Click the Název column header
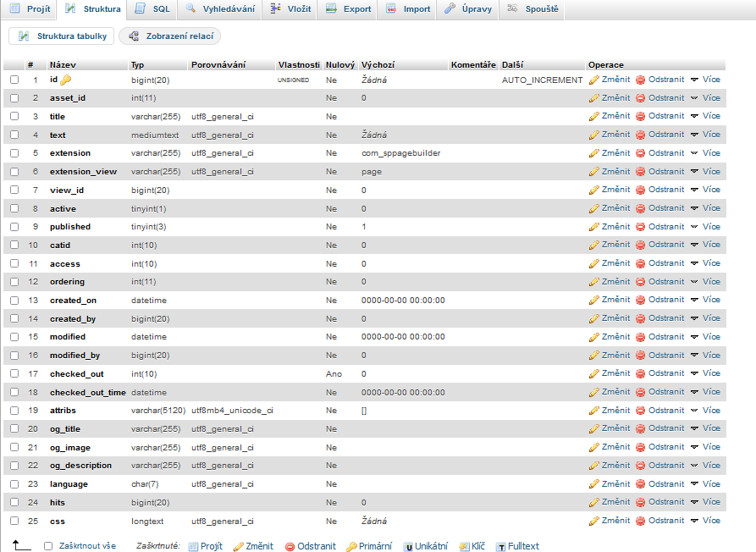This screenshot has height=552, width=756. point(63,65)
